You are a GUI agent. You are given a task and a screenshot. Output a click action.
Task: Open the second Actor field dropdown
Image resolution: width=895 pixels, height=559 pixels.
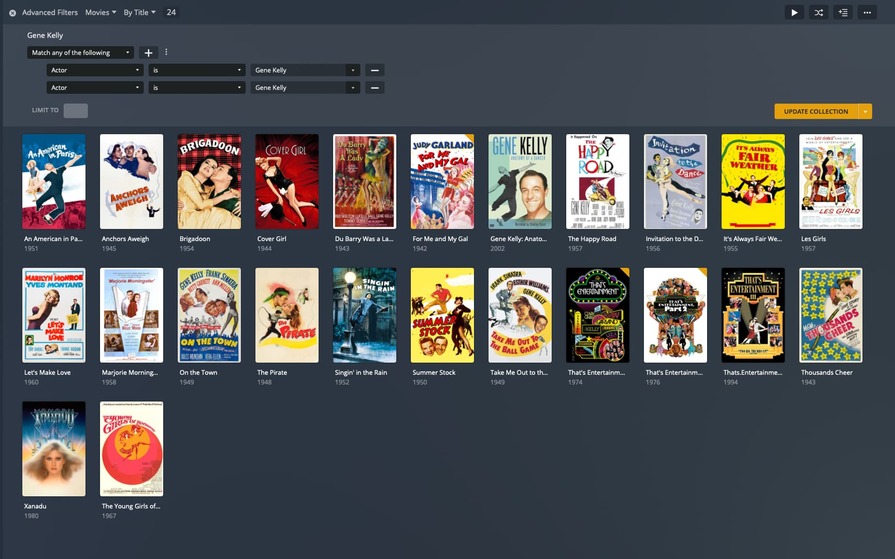94,88
